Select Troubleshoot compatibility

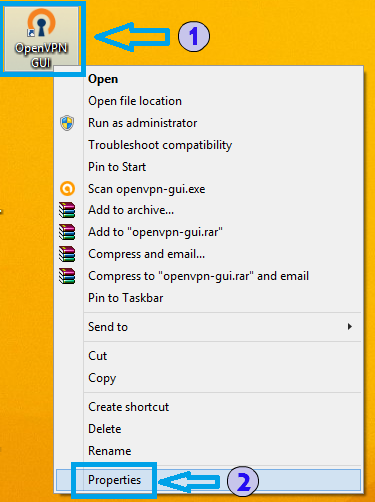pyautogui.click(x=208, y=145)
